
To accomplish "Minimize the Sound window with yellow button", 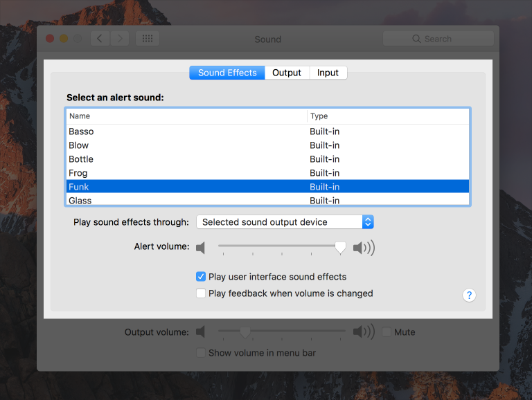I will pyautogui.click(x=64, y=39).
